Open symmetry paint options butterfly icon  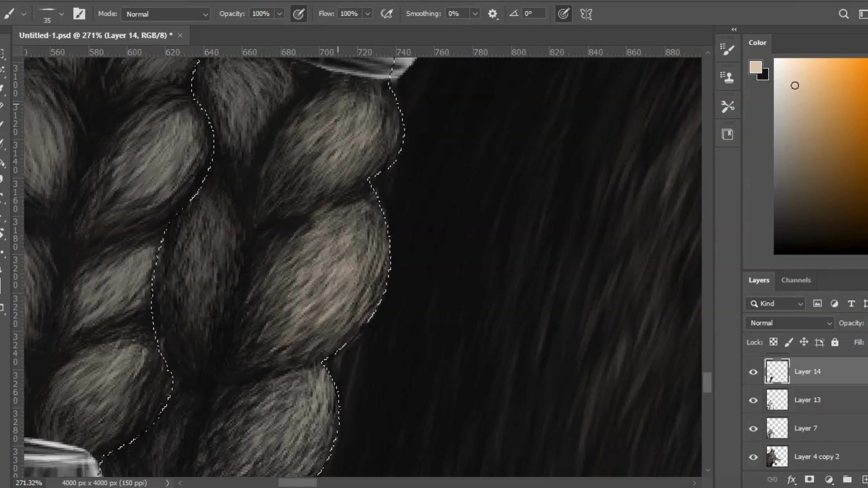(586, 14)
